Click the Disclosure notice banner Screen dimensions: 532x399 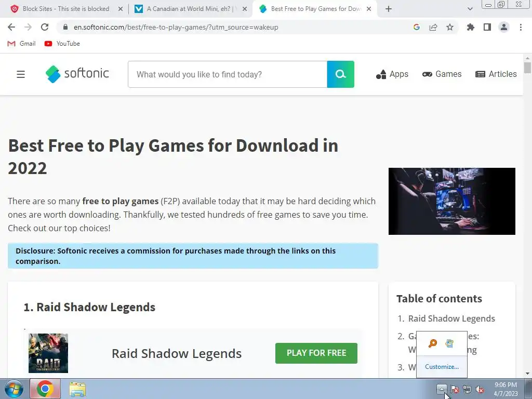(193, 256)
